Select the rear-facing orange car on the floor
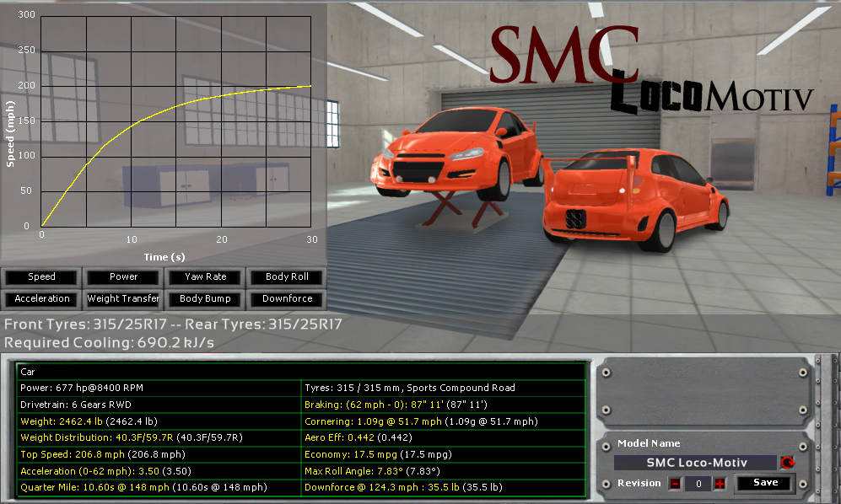This screenshot has height=504, width=841. (x=633, y=198)
